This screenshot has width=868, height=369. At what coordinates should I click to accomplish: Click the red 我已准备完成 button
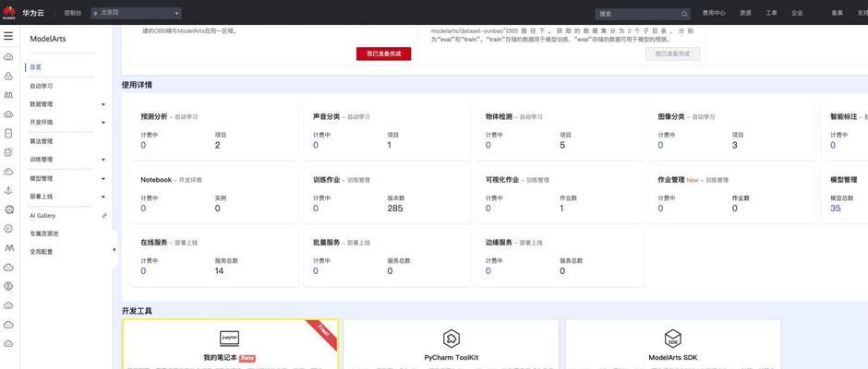tap(383, 54)
